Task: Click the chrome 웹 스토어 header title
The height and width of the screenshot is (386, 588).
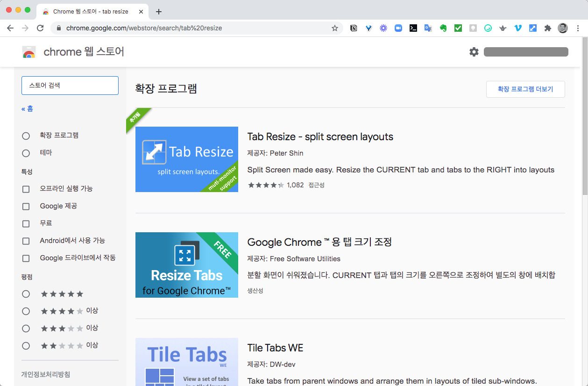Action: tap(84, 52)
